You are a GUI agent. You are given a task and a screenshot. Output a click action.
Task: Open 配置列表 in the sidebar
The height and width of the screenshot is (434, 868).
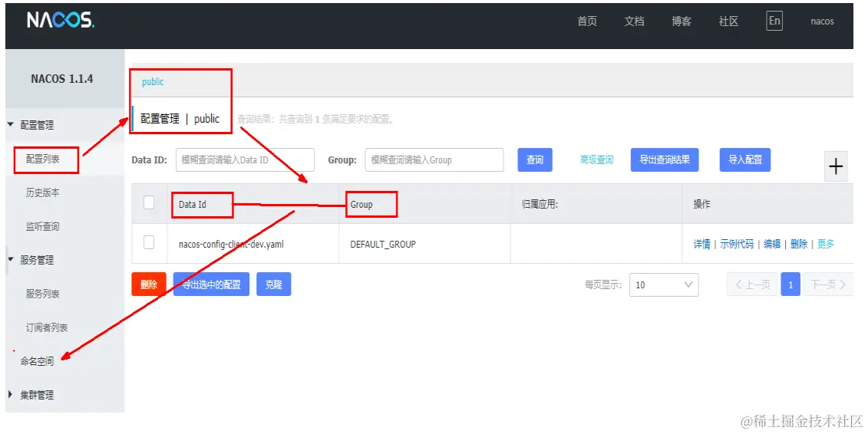tap(43, 159)
